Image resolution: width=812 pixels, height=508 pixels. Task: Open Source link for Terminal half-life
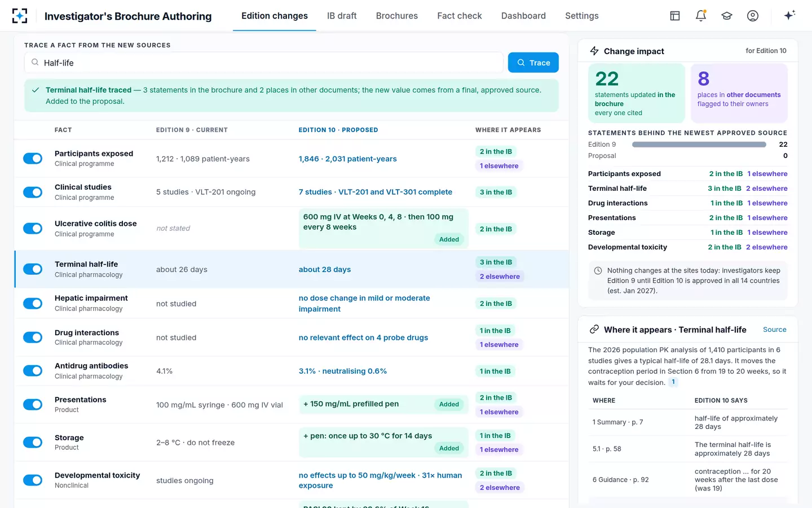(x=775, y=330)
